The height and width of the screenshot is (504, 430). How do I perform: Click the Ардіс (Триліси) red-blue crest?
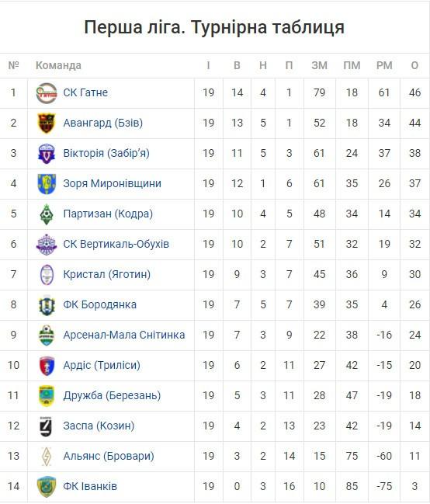click(x=47, y=366)
